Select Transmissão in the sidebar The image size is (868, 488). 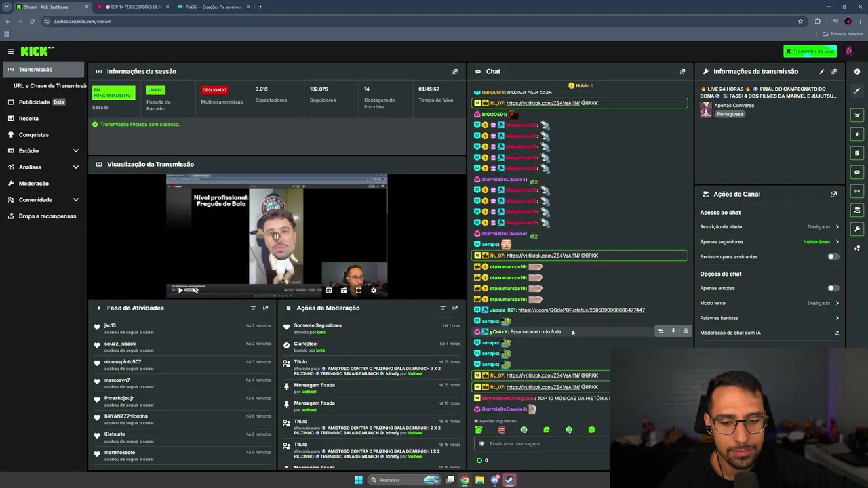43,70
